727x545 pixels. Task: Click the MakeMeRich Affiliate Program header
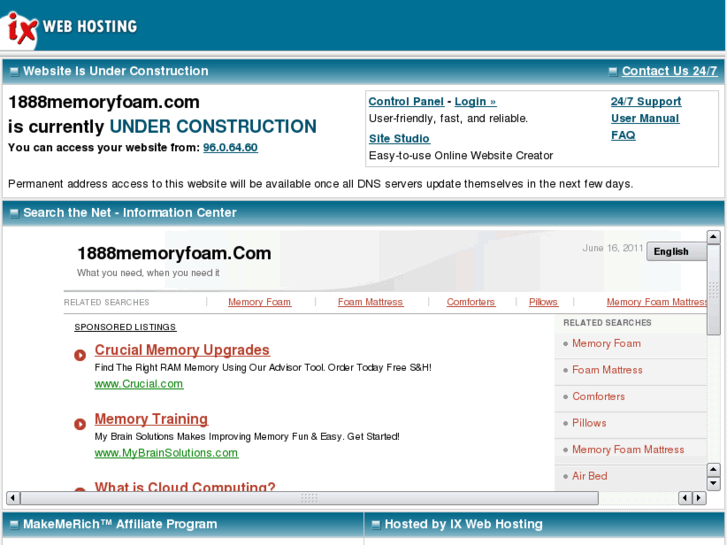(120, 524)
